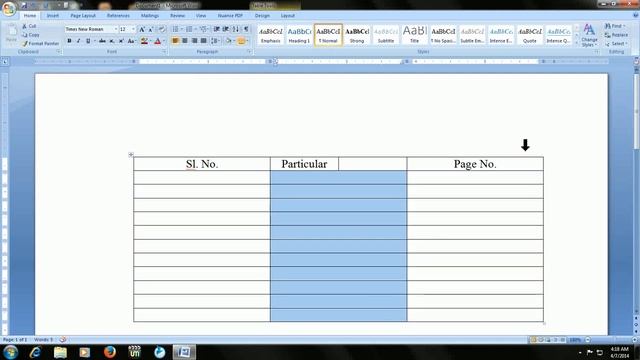Click the Bullets list icon
This screenshot has width=640, height=360.
tap(176, 29)
